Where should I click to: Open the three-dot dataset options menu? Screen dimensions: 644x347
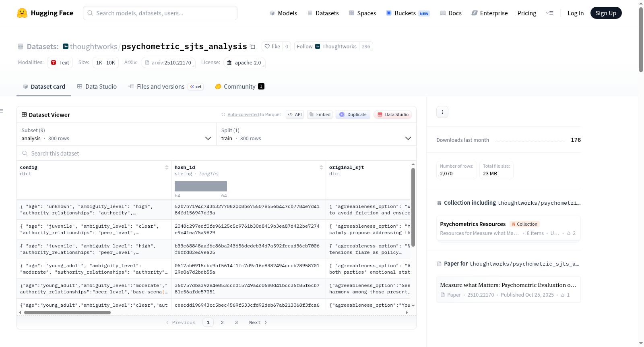442,112
